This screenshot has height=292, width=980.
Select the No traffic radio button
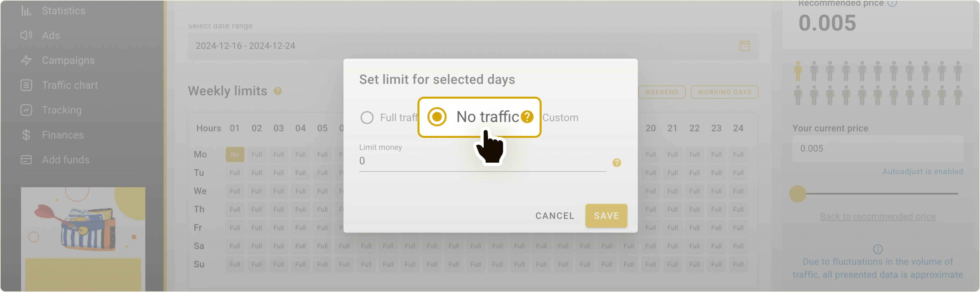(437, 117)
